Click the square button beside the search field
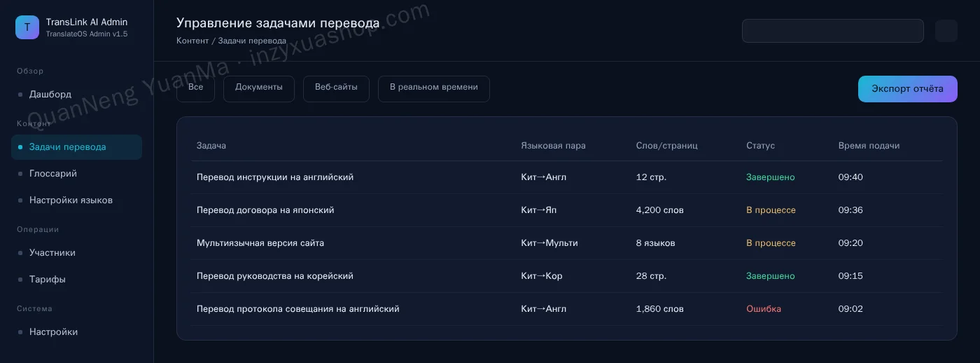The width and height of the screenshot is (980, 363). tap(946, 31)
